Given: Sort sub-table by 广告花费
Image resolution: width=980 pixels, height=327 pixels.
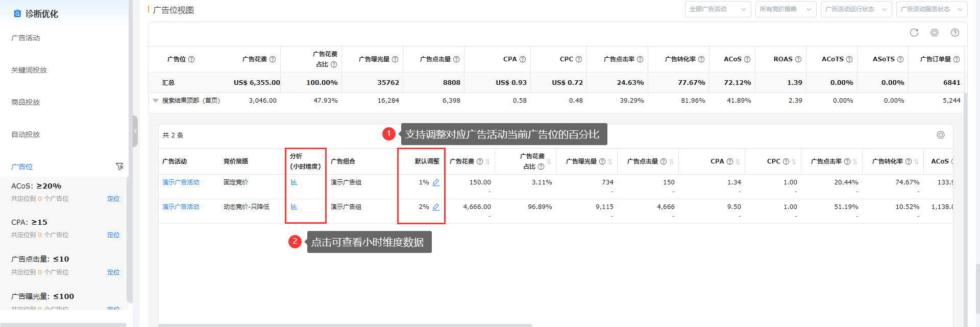Looking at the screenshot, I should pyautogui.click(x=487, y=161).
